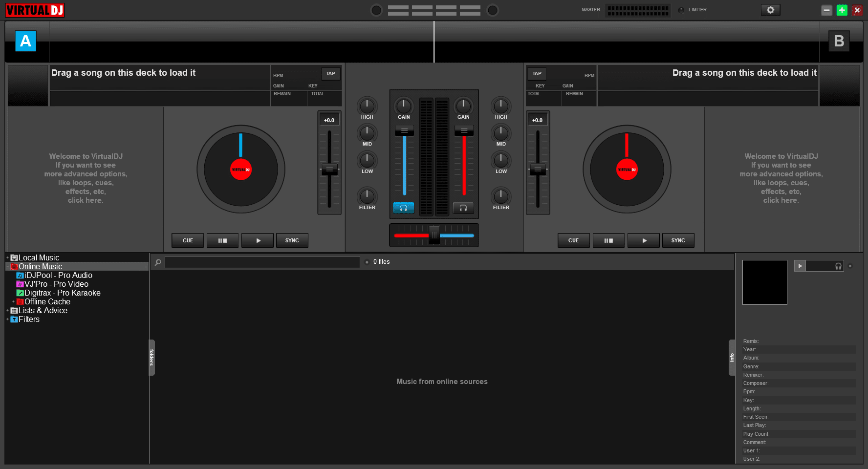Click left channel GAIN knob
Viewport: 868px width, 469px height.
[x=404, y=106]
